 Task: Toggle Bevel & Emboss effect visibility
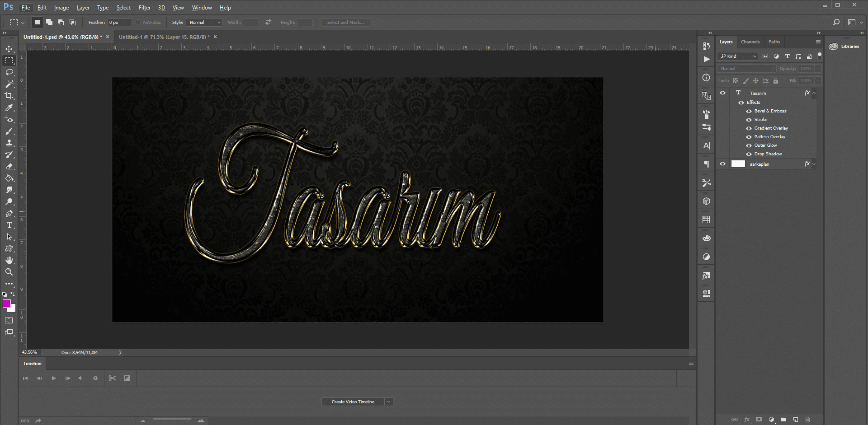pyautogui.click(x=749, y=111)
